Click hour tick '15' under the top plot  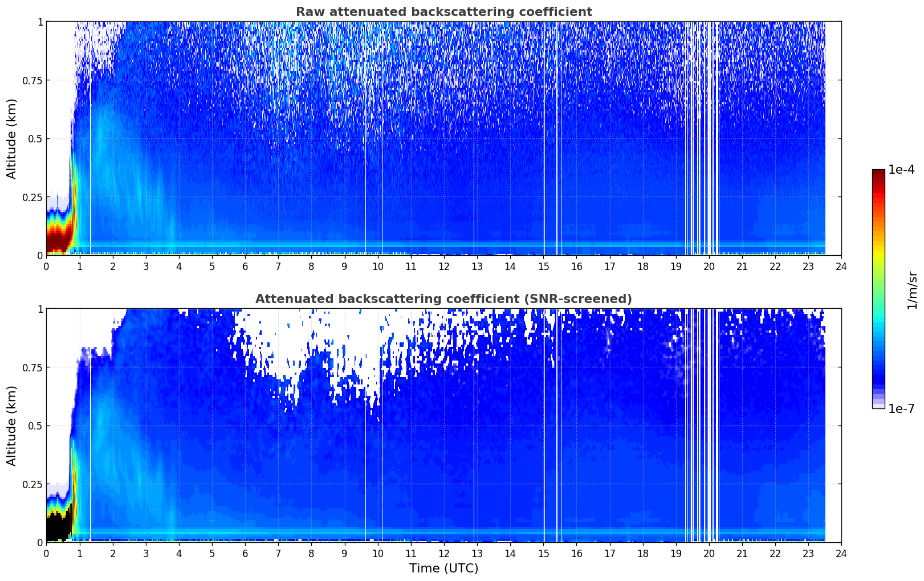(543, 266)
